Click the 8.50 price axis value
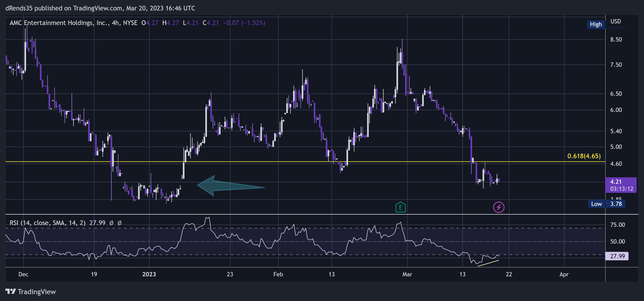This screenshot has width=644, height=301. coord(616,40)
